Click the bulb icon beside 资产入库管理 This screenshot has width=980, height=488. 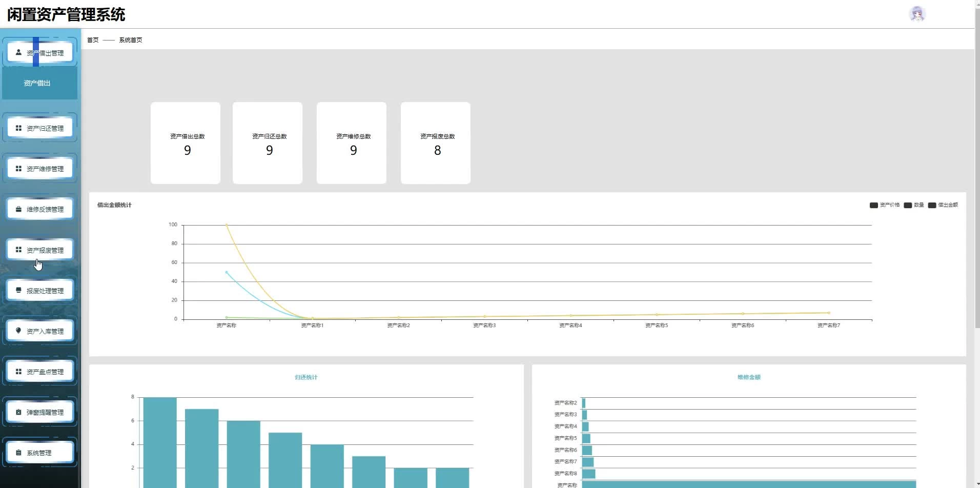coord(18,331)
